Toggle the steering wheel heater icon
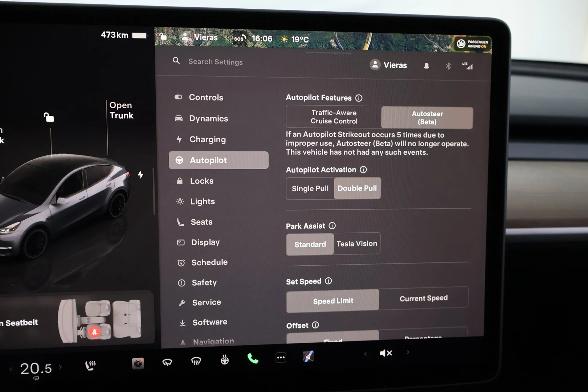 pos(225,360)
